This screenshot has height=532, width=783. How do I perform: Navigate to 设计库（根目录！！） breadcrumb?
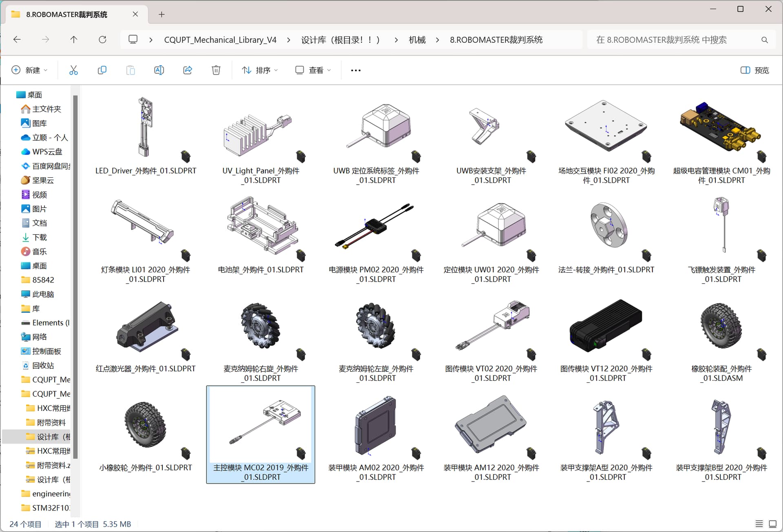pyautogui.click(x=341, y=40)
